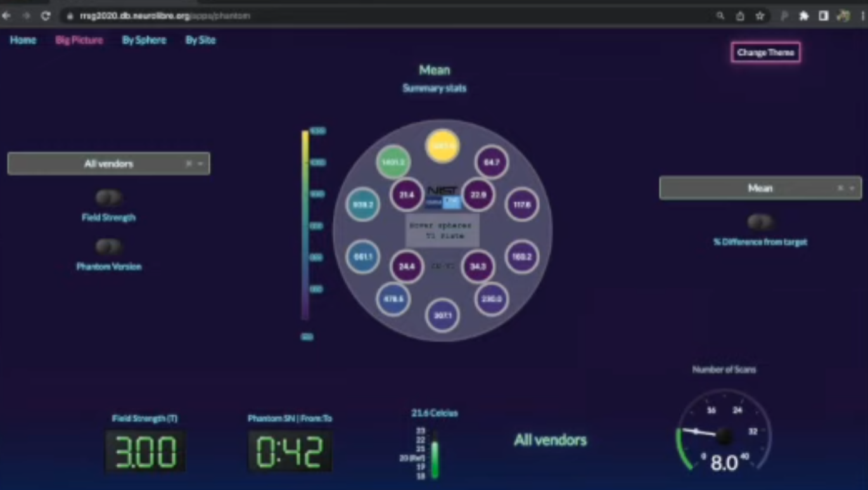Image resolution: width=868 pixels, height=490 pixels.
Task: Toggle the Field Strength switch
Action: tap(108, 198)
